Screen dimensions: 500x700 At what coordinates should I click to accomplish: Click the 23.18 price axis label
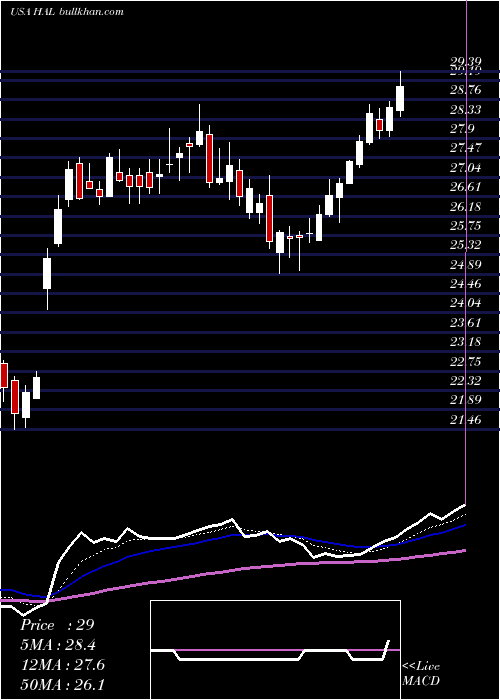[465, 342]
